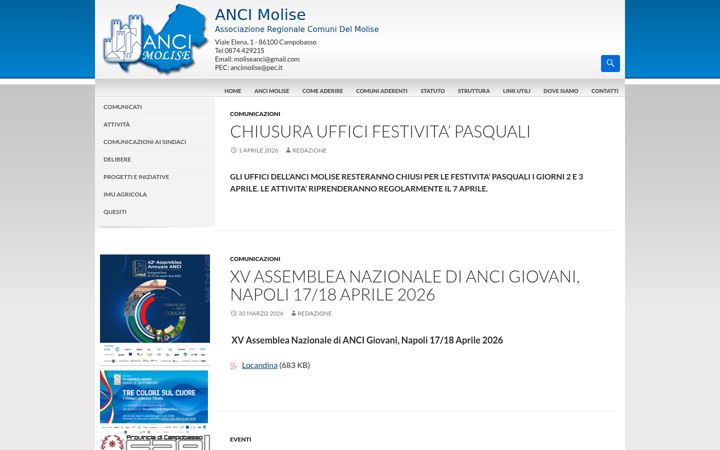Image resolution: width=720 pixels, height=450 pixels.
Task: Click the 1 Aprile 2026 post date
Action: coord(258,151)
